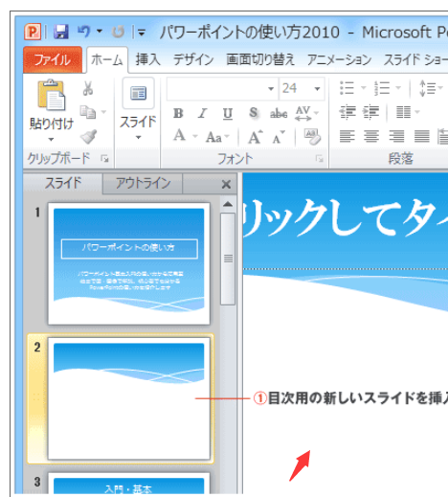Undo the last action
This screenshot has height=497, width=448.
(x=84, y=32)
